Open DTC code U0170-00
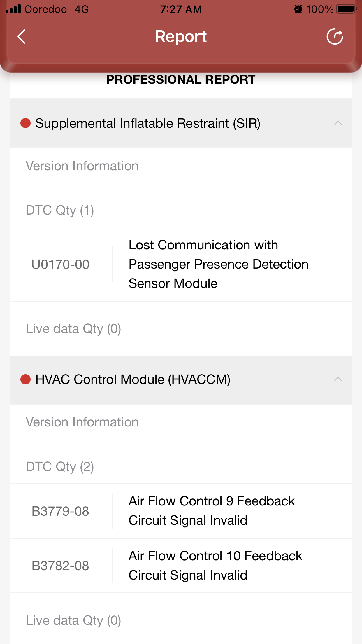362x644 pixels. coord(60,265)
